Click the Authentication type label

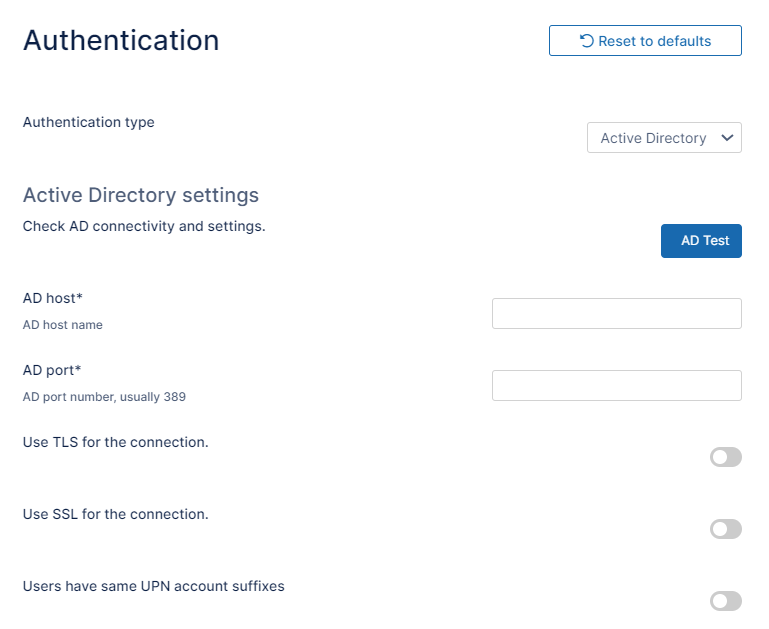tap(88, 122)
